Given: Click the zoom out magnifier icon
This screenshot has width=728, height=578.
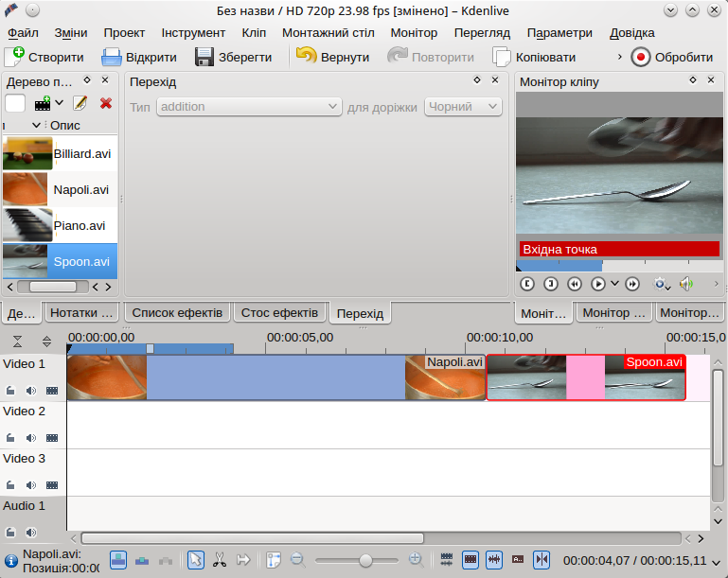Looking at the screenshot, I should [297, 560].
